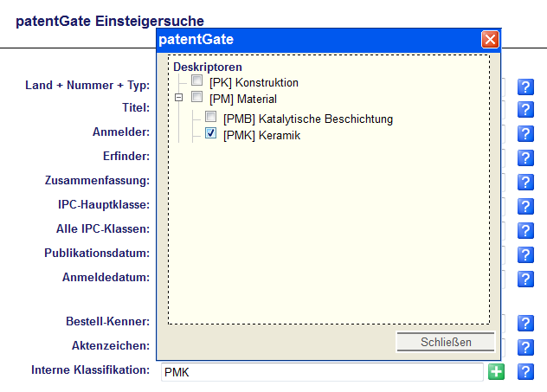Click the Publikationsdatum label
The height and width of the screenshot is (392, 547).
(97, 253)
